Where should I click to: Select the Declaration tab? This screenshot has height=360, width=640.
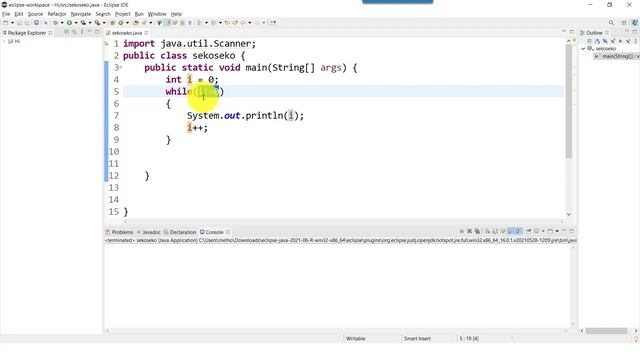point(180,232)
